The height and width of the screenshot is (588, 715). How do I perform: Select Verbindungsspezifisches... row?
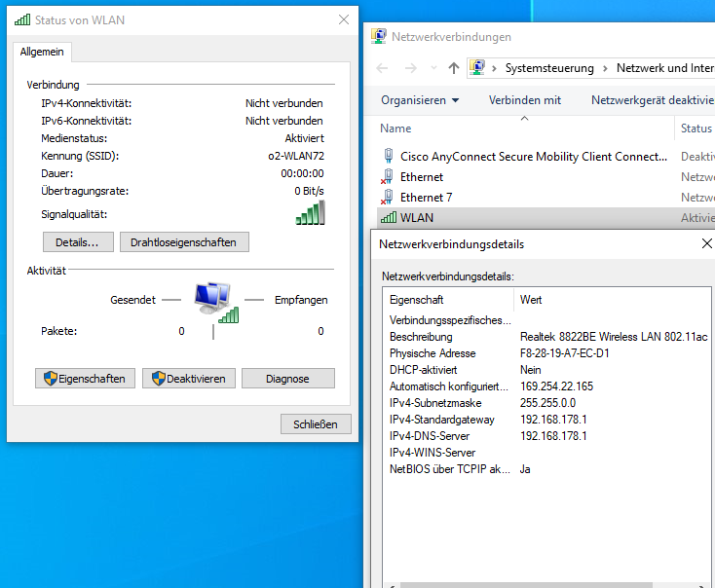(546, 320)
